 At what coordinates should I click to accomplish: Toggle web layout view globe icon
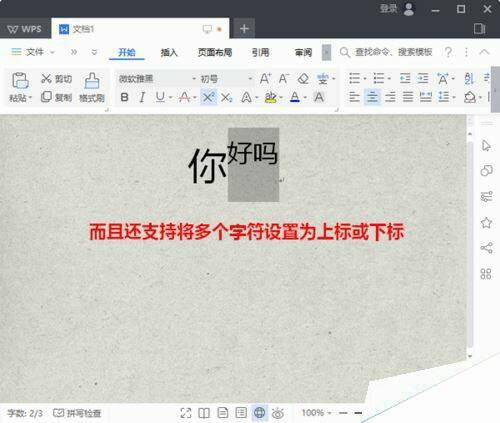click(260, 413)
